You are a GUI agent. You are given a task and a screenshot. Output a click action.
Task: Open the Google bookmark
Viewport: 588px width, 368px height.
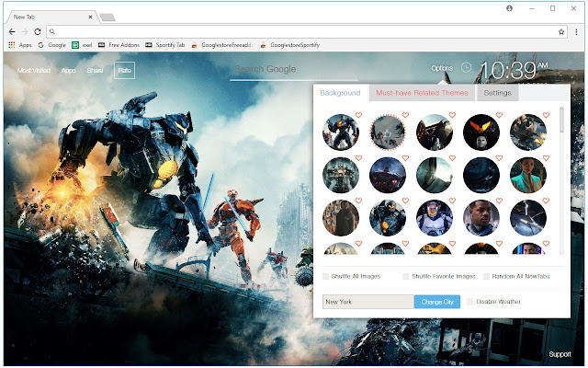click(51, 45)
